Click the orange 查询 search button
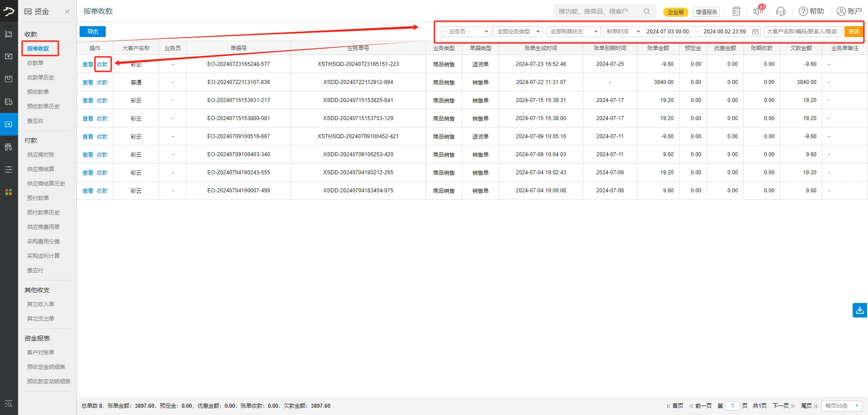The width and height of the screenshot is (868, 415). click(854, 32)
